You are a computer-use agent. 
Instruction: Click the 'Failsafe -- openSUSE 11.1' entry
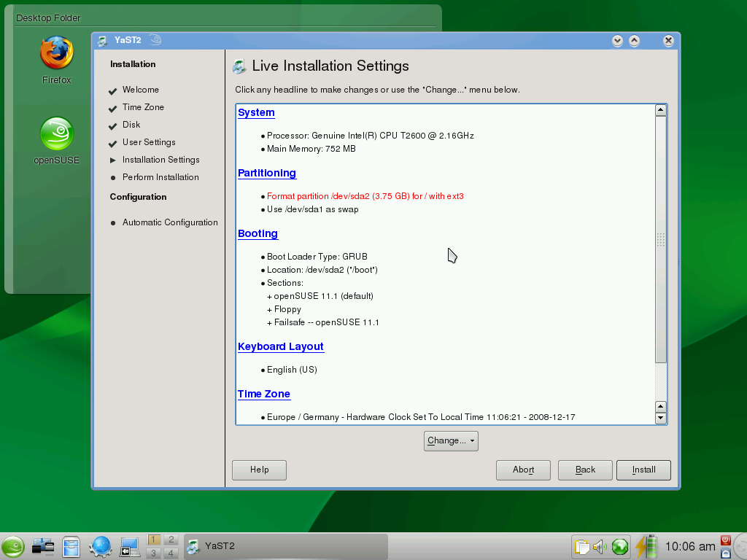point(326,322)
